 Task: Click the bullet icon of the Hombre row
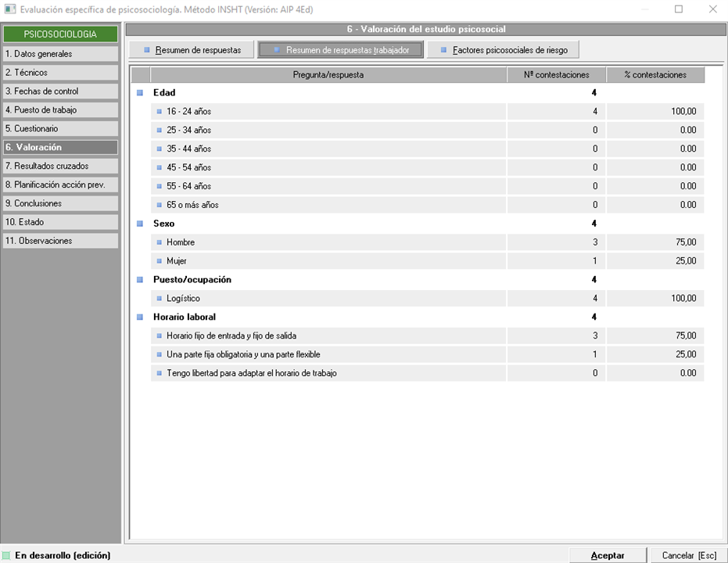160,242
